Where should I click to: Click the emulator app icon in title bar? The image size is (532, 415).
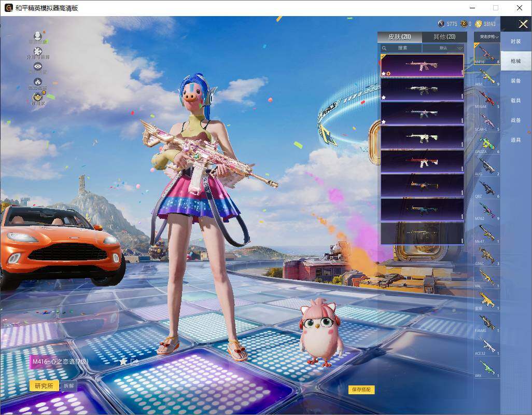tap(8, 8)
